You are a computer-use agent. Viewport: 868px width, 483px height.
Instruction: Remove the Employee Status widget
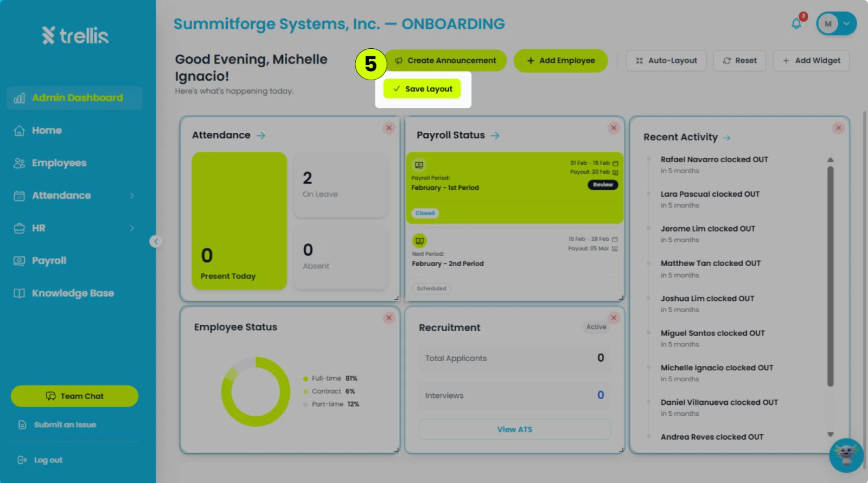click(389, 318)
